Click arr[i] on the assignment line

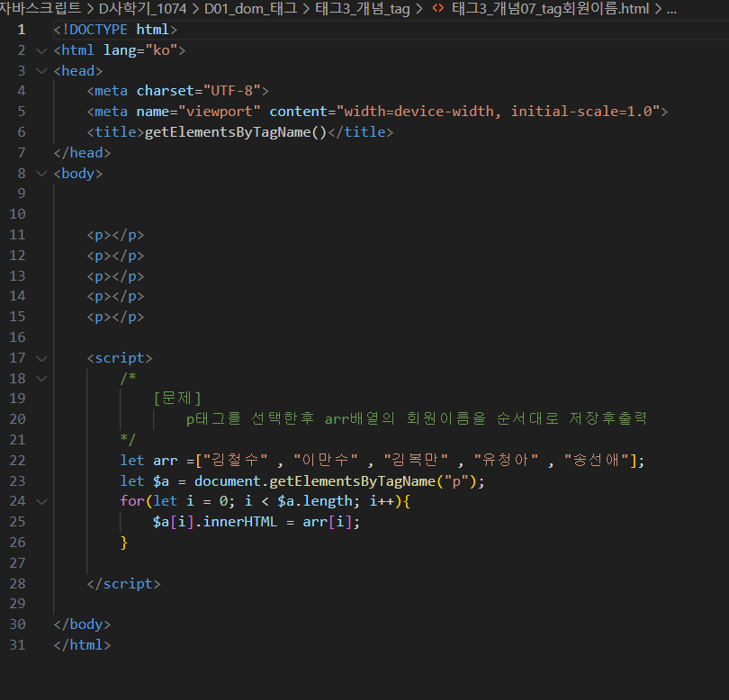coord(328,522)
